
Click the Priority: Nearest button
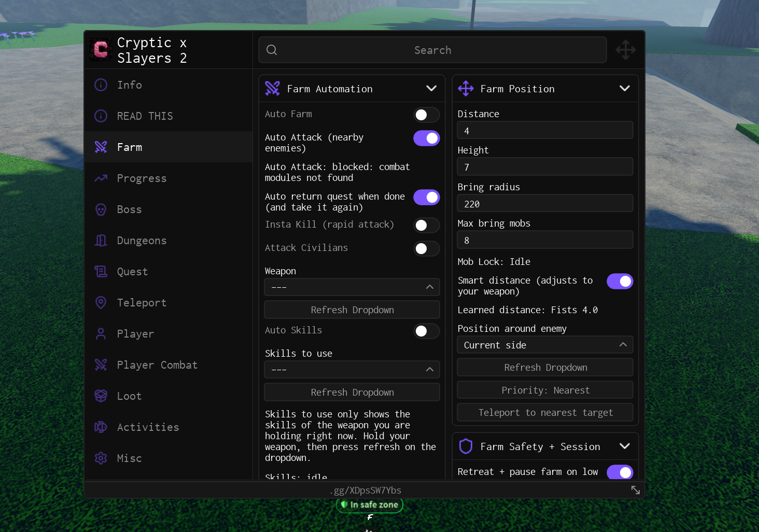click(x=545, y=390)
